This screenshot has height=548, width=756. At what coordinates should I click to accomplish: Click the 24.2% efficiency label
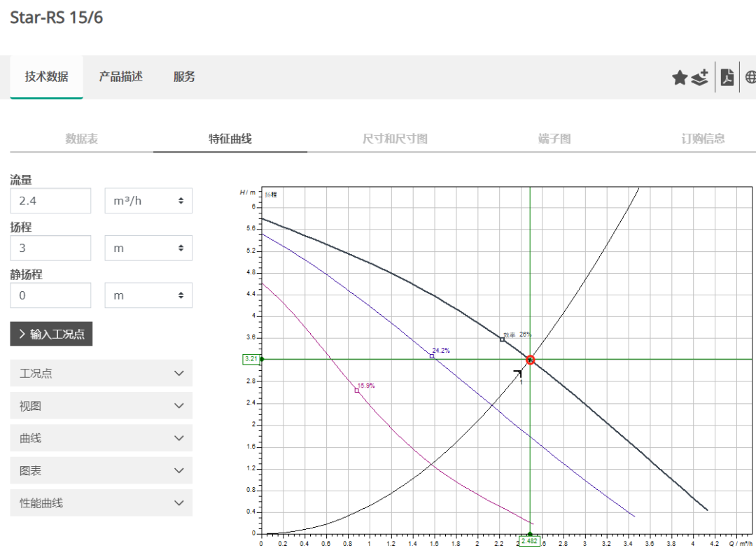[441, 351]
